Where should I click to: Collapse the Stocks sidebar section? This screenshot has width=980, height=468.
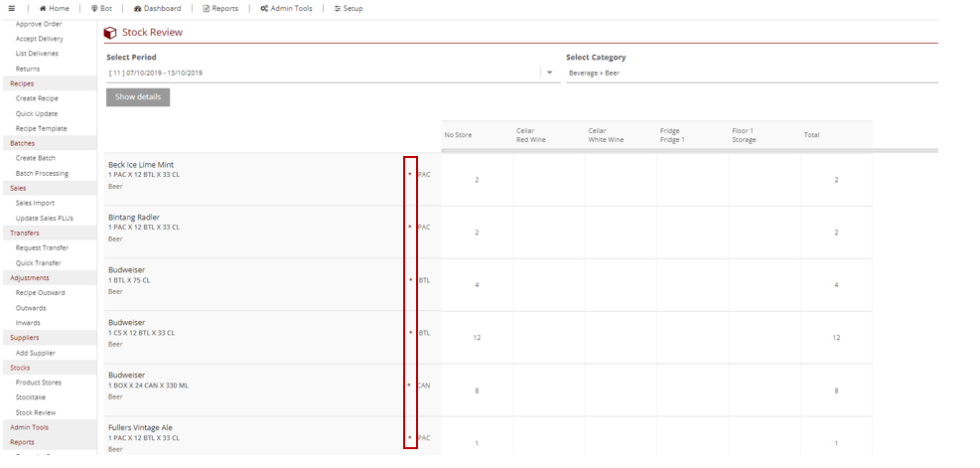coord(20,368)
